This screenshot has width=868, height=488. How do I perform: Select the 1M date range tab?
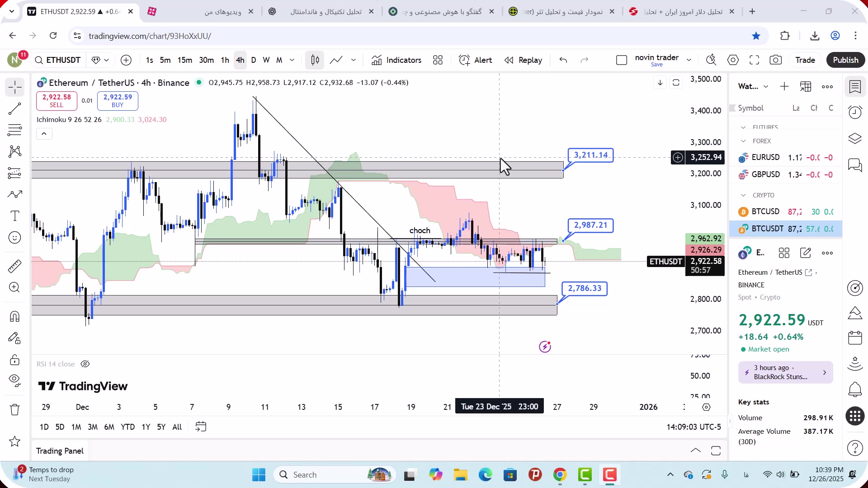coord(76,427)
